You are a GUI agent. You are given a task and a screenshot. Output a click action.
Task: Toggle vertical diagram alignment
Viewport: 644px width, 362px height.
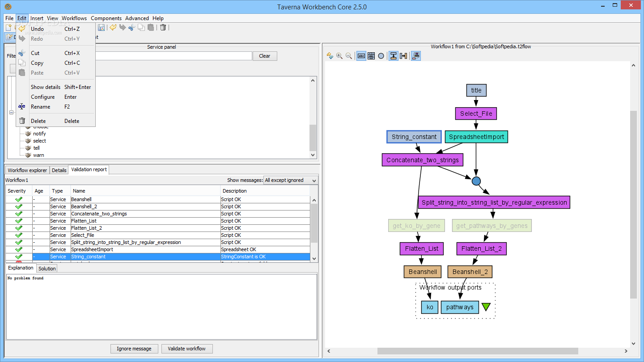(x=394, y=56)
